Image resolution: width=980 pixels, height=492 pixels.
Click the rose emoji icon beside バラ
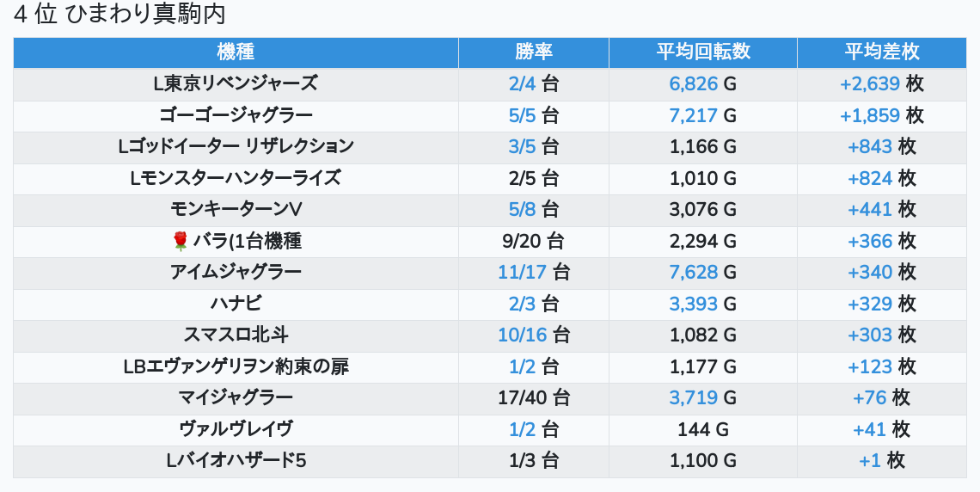coord(181,242)
